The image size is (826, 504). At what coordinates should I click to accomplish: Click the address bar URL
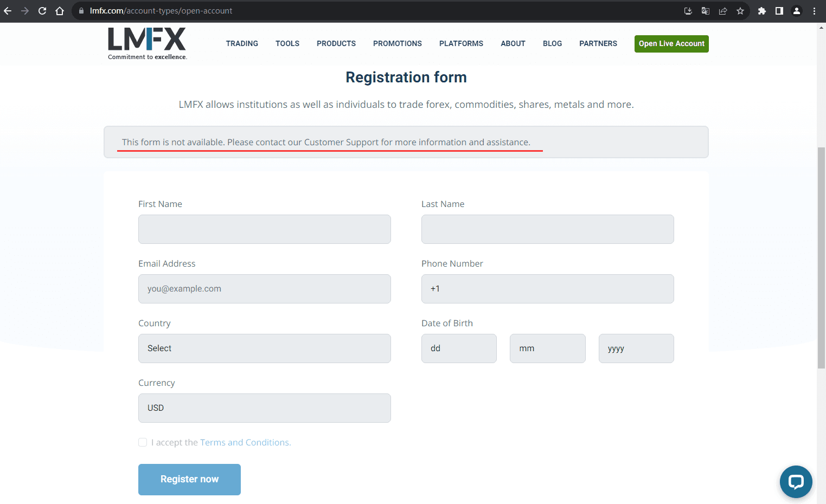tap(161, 11)
